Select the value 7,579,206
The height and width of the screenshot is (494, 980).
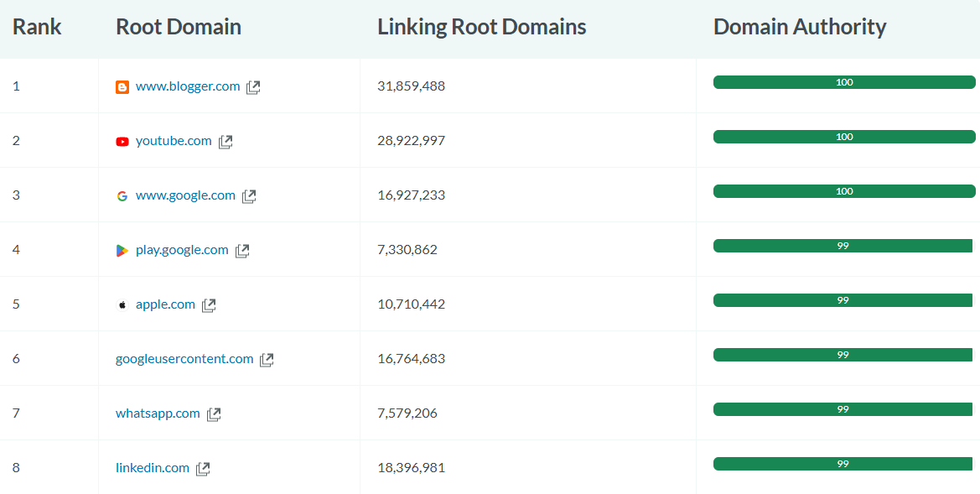tap(407, 413)
